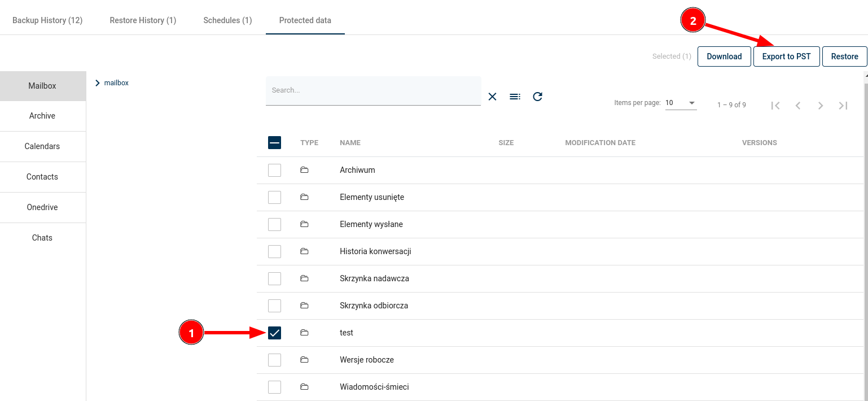
Task: Clear the search field with X icon
Action: pos(492,97)
